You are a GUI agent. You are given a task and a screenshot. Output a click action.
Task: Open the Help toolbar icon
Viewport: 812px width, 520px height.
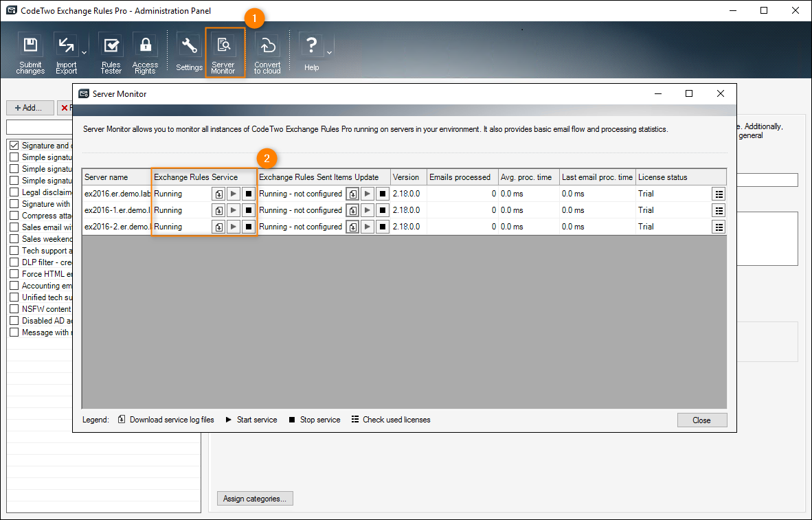311,52
